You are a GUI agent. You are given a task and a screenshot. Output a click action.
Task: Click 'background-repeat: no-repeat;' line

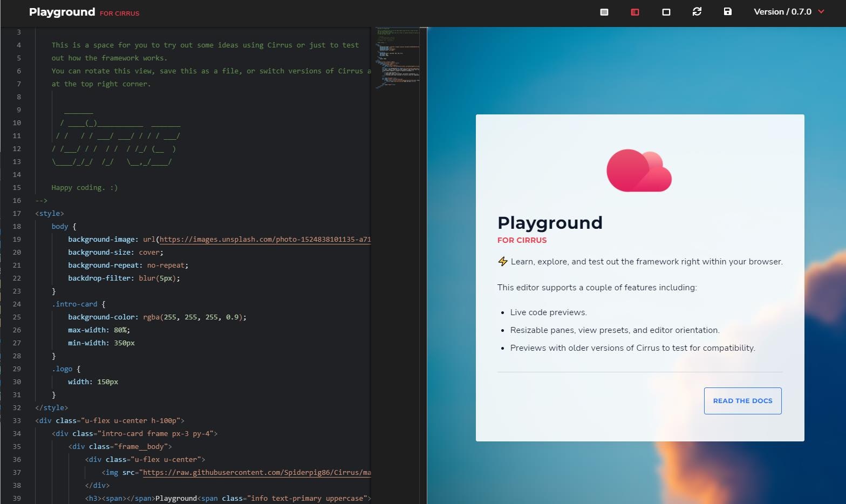coord(128,265)
